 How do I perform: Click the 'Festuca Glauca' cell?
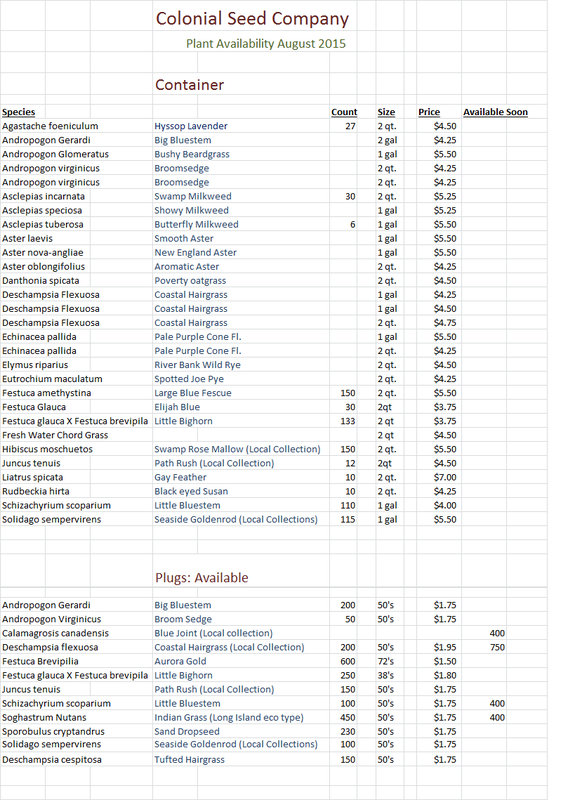[x=34, y=407]
